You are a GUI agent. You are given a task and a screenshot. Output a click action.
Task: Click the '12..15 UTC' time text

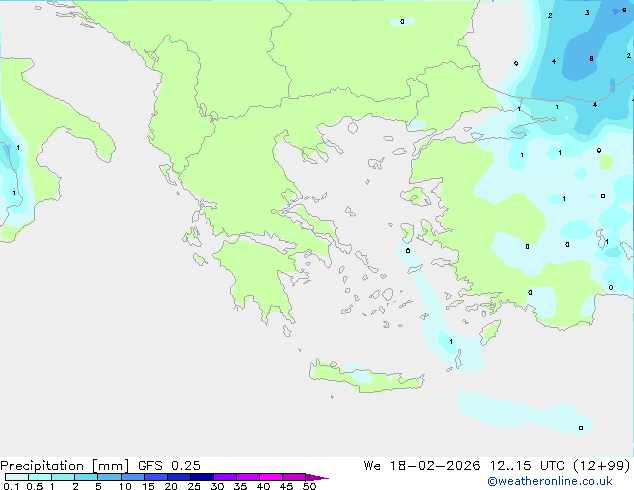point(527,466)
